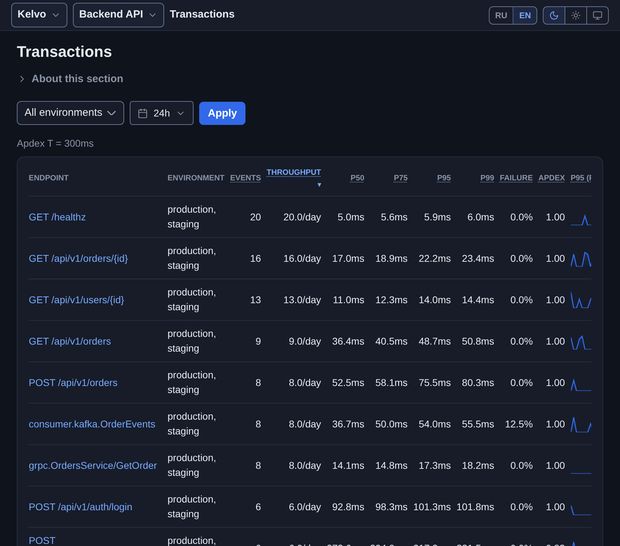The image size is (620, 546).
Task: Click sparkline for consumer.kafka.OrderEvents
Action: [581, 425]
